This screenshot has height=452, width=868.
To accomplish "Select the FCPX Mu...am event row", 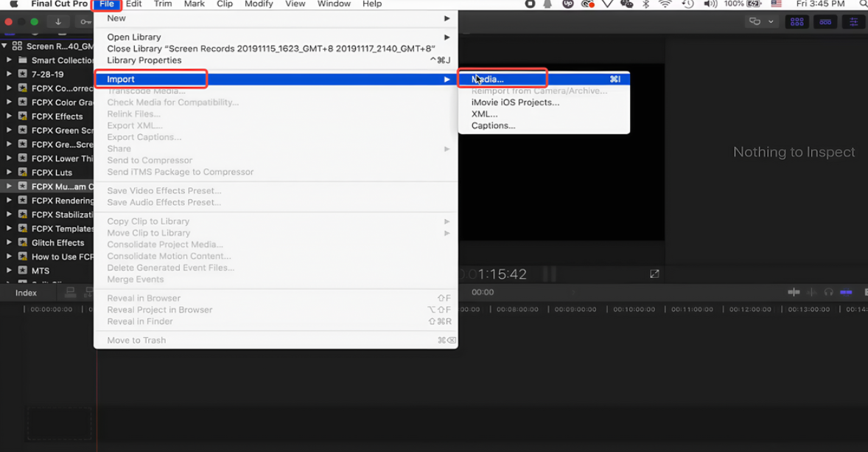I will point(47,186).
